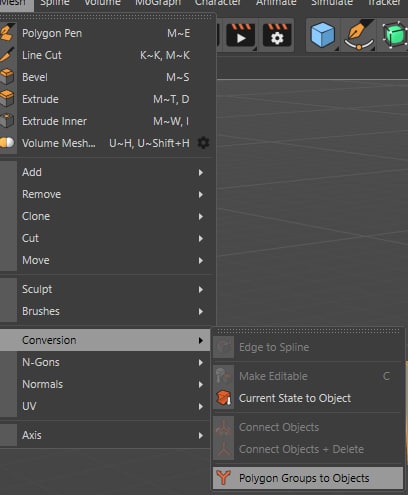Expand the Cut submenu
This screenshot has width=408, height=495.
(x=107, y=238)
